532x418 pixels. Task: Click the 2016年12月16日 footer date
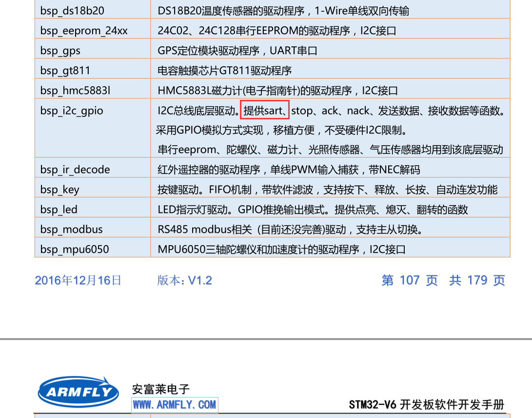tap(78, 281)
